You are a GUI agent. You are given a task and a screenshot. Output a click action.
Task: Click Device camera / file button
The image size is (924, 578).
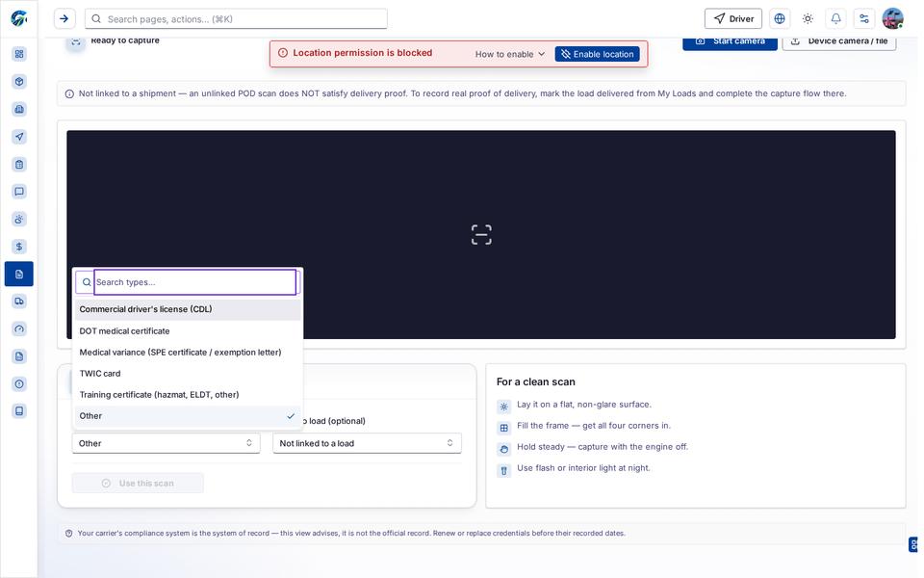coord(839,42)
